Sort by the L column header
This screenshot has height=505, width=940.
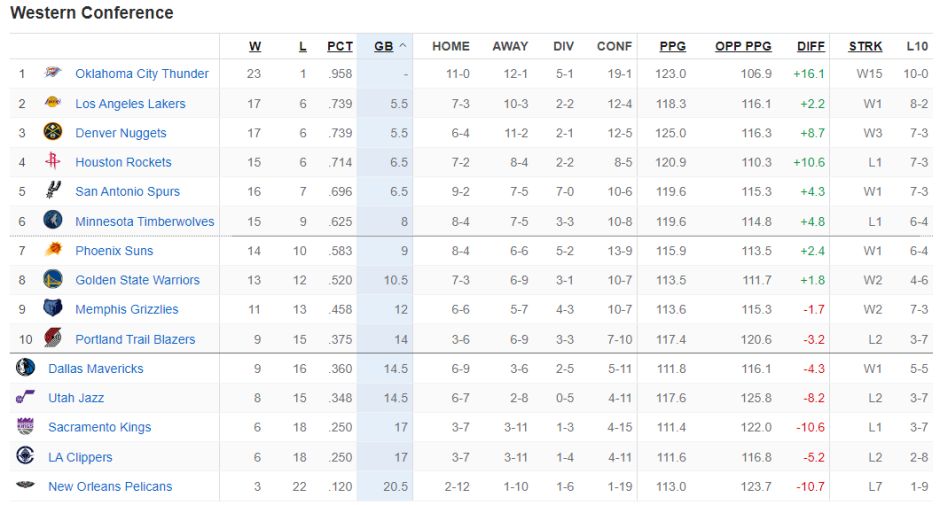click(x=303, y=46)
